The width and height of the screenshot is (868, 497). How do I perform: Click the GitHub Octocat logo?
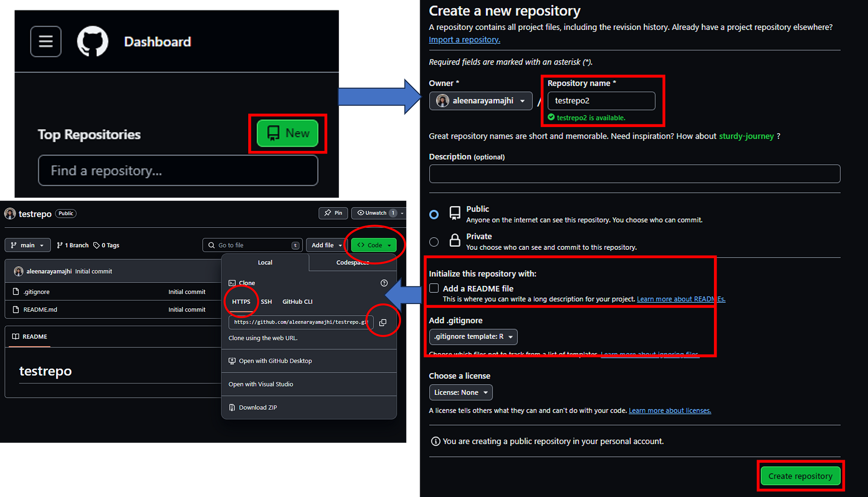pyautogui.click(x=92, y=42)
